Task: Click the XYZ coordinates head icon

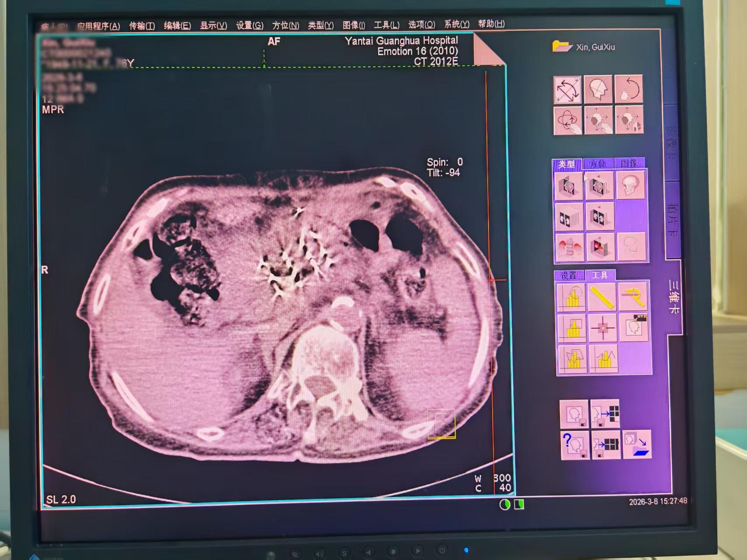Action: pyautogui.click(x=634, y=327)
